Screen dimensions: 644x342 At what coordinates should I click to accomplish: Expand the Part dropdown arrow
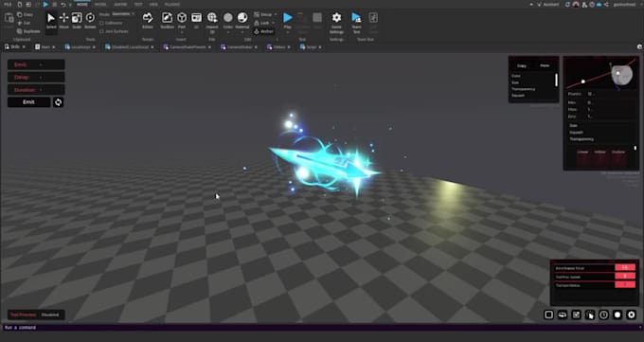pos(182,31)
